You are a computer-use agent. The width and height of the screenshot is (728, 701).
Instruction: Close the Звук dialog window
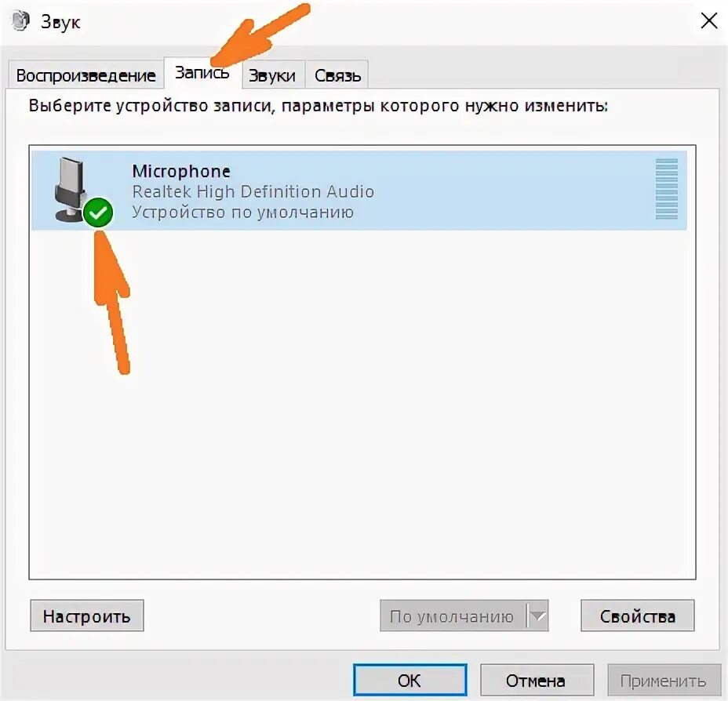pos(709,21)
